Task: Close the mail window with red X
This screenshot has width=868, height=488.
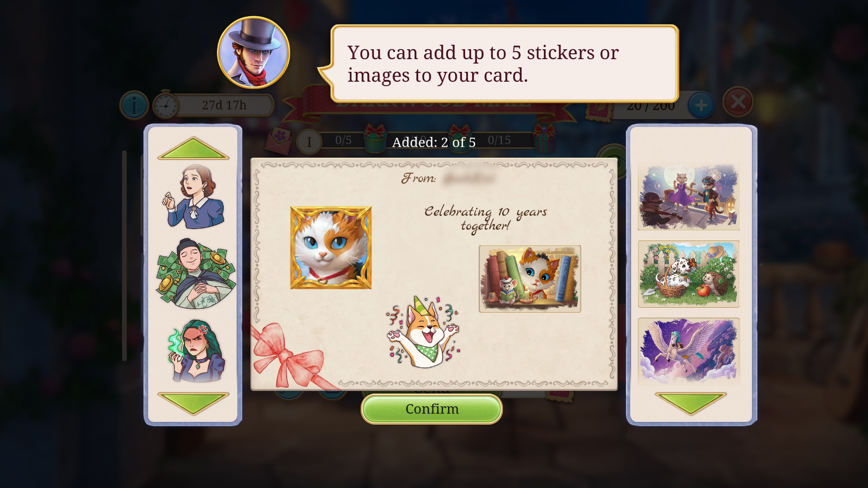Action: pos(738,102)
